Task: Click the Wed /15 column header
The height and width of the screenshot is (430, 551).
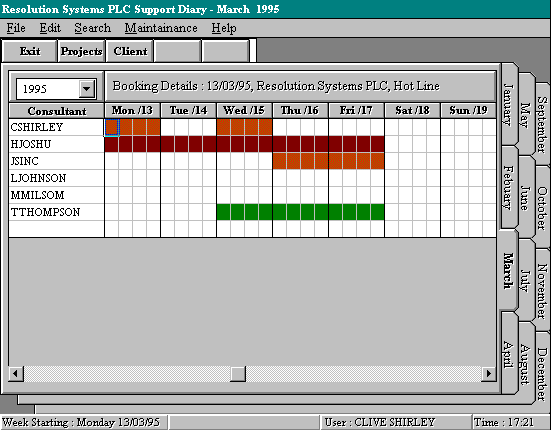Action: [244, 111]
